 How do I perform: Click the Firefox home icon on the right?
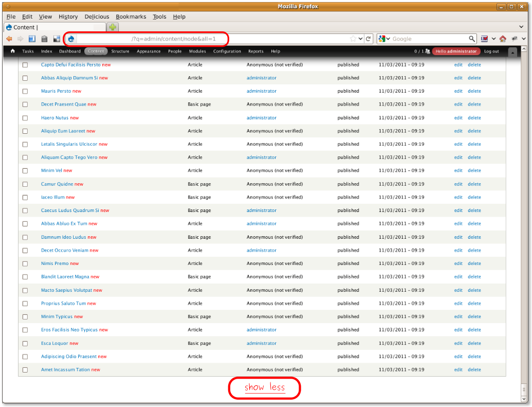click(x=503, y=38)
